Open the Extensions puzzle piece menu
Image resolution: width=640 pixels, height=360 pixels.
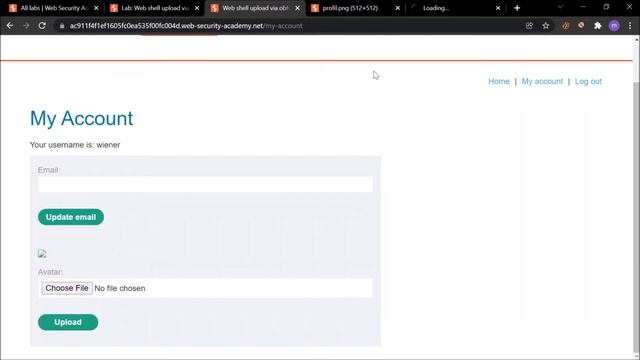point(598,26)
